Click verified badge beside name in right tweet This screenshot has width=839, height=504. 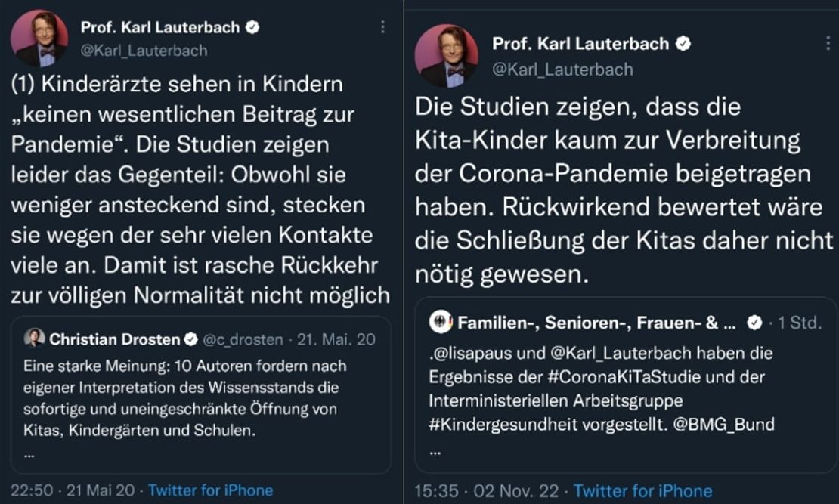(x=683, y=44)
